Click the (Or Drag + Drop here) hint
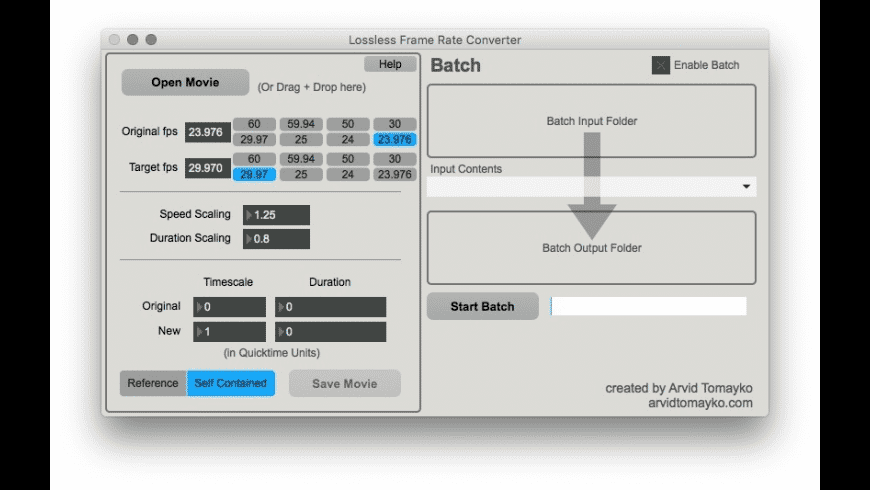Image resolution: width=870 pixels, height=490 pixels. coord(311,87)
